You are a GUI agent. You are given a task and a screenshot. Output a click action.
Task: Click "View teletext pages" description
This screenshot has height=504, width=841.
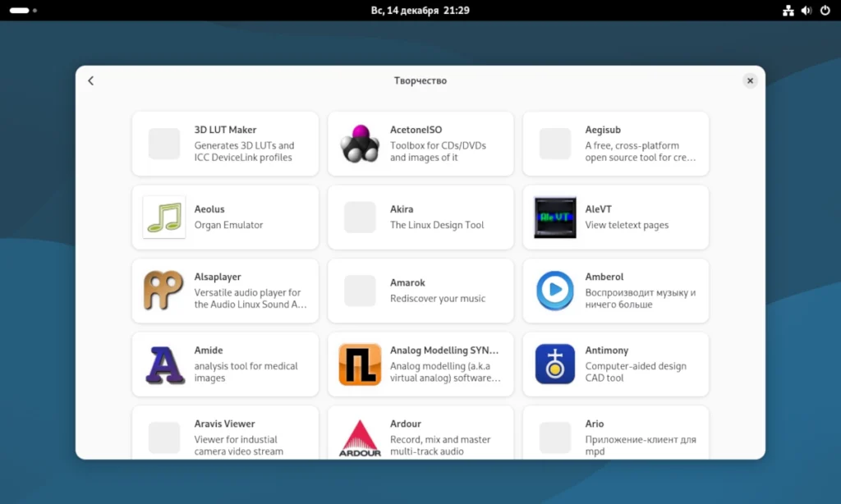pyautogui.click(x=627, y=225)
